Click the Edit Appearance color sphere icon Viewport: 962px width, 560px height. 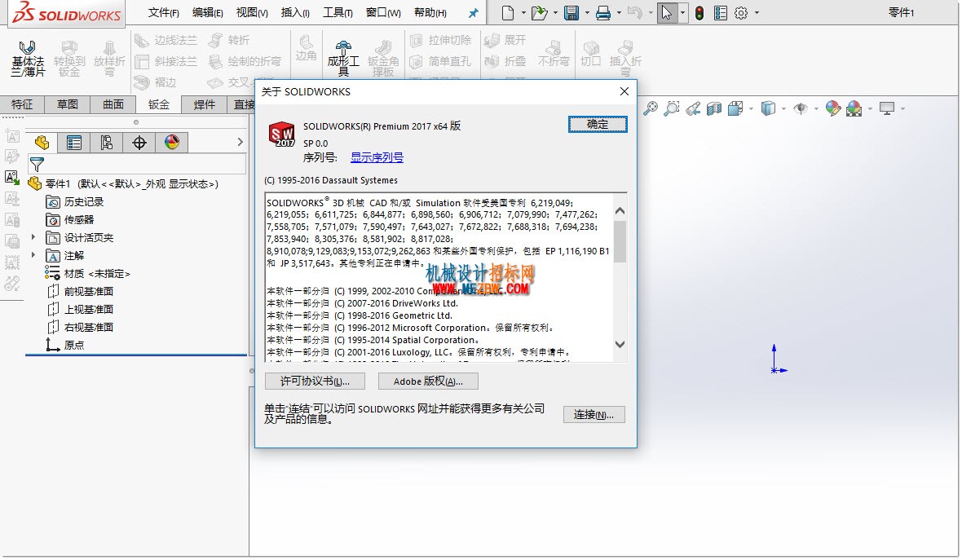[832, 108]
